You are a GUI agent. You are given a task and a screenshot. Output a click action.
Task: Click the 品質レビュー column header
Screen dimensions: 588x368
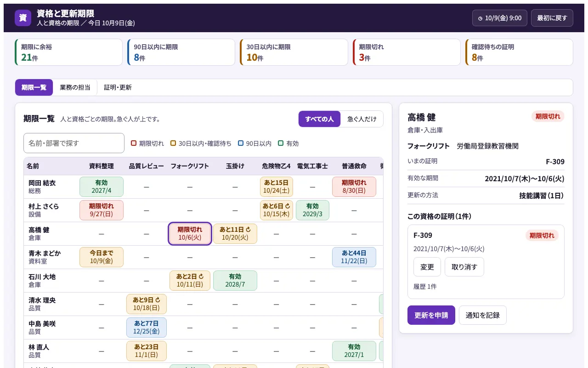[x=147, y=166]
